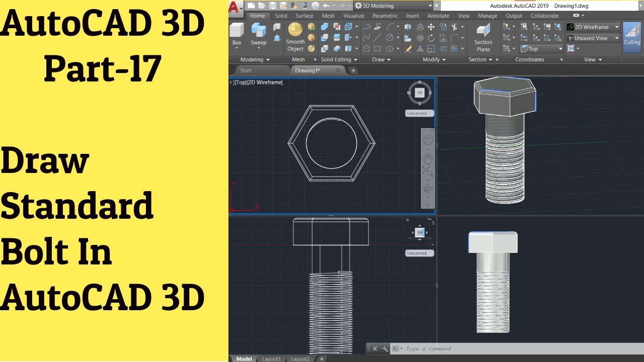The width and height of the screenshot is (644, 362).
Task: Pick the Trim scissors tool
Action: 455,27
